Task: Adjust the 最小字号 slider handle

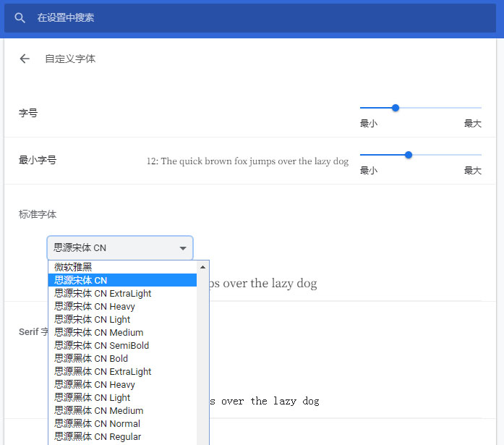Action: click(x=409, y=155)
